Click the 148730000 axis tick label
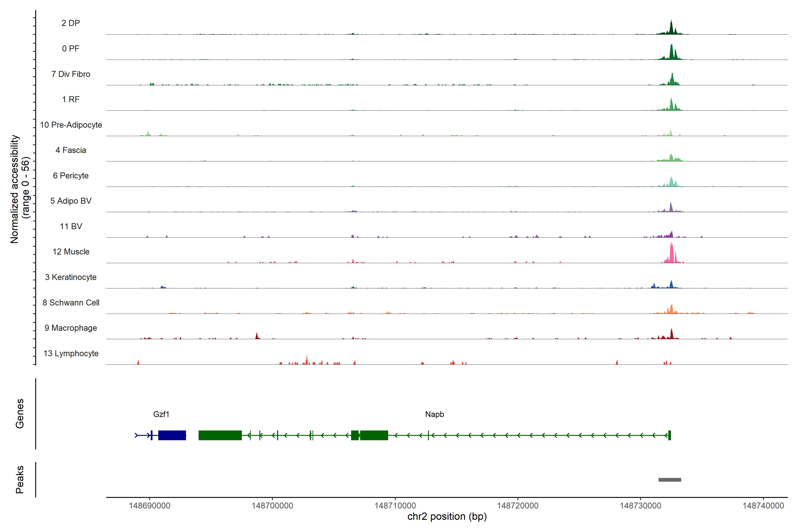 (640, 506)
